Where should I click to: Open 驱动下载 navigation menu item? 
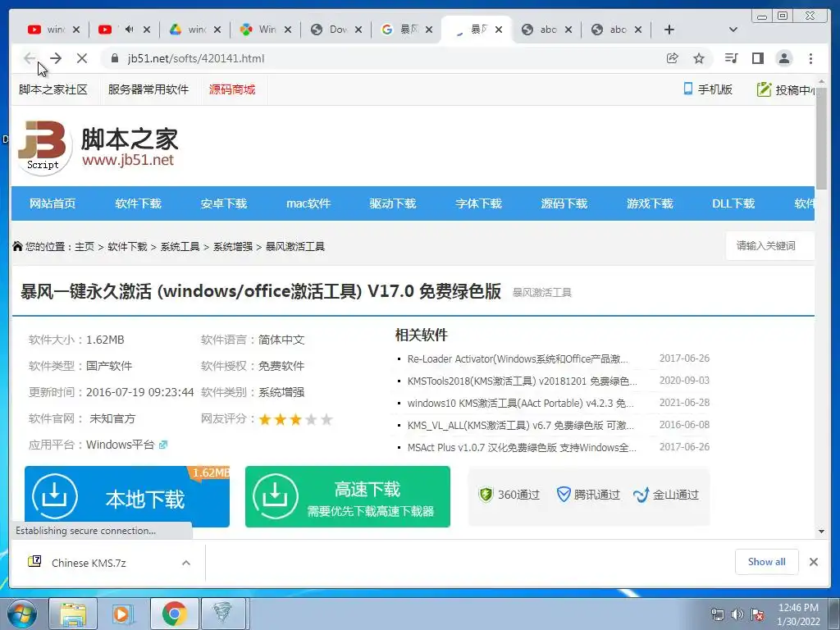point(393,203)
